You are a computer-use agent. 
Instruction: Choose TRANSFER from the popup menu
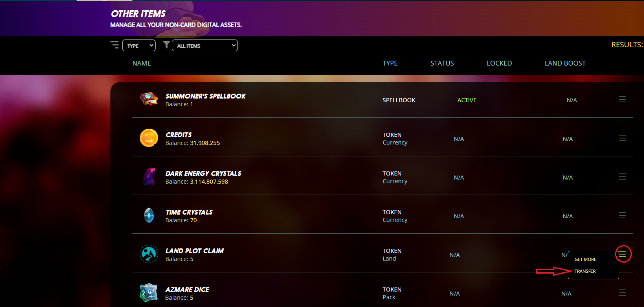pos(585,271)
